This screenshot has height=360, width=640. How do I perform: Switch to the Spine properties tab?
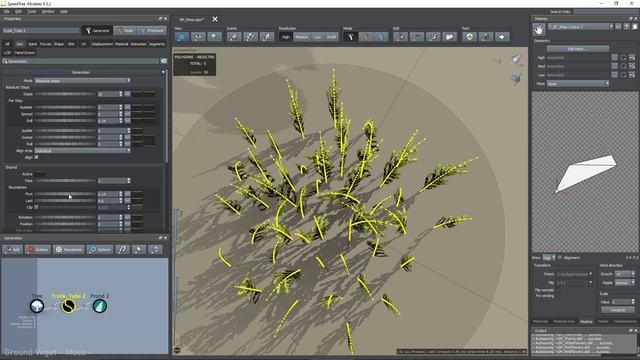tap(33, 44)
